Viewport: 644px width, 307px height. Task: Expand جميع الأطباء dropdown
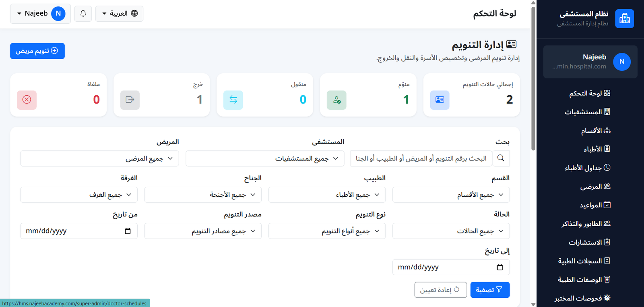click(x=327, y=195)
